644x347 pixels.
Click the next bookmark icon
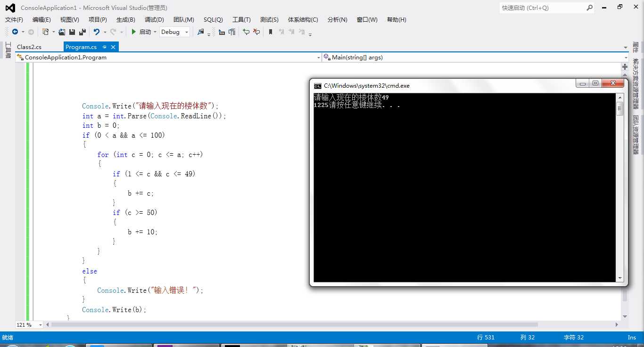pyautogui.click(x=292, y=32)
